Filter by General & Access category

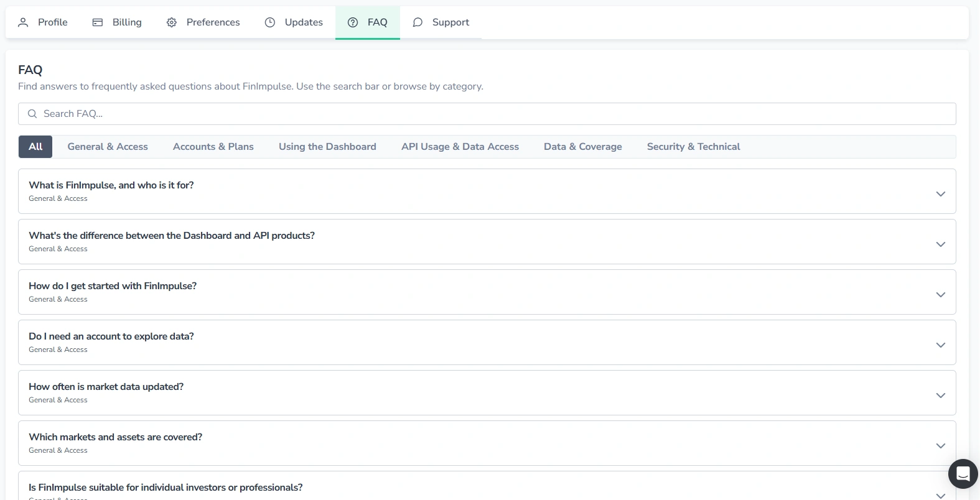coord(108,147)
